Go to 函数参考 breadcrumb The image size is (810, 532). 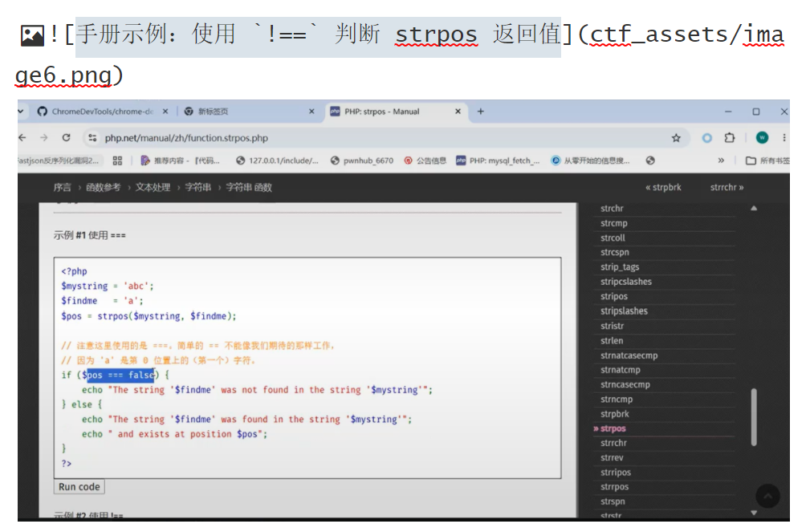103,187
